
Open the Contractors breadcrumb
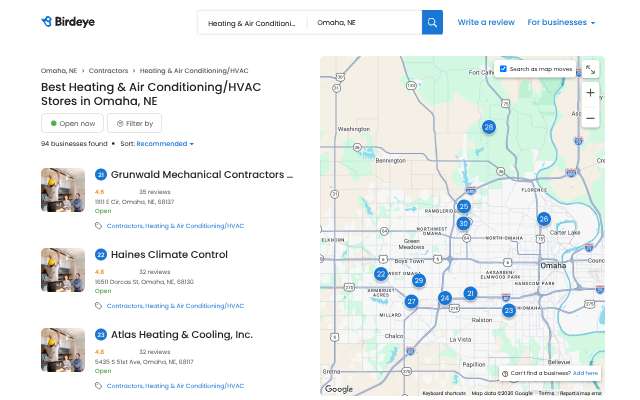coord(108,71)
